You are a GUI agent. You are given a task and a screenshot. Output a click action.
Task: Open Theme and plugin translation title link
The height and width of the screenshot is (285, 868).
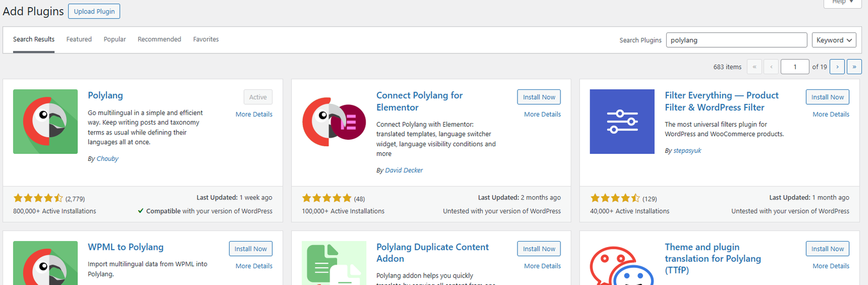click(x=713, y=258)
